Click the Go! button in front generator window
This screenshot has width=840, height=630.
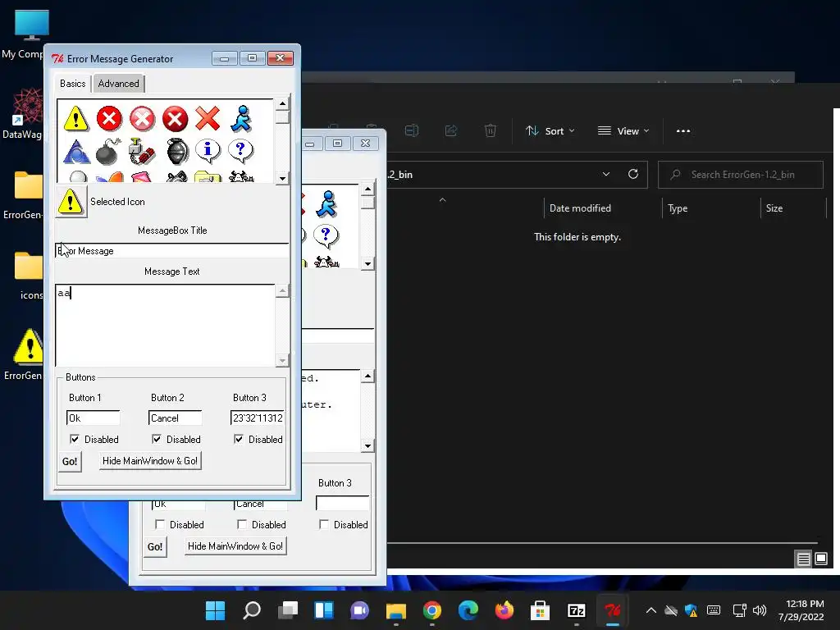[70, 461]
